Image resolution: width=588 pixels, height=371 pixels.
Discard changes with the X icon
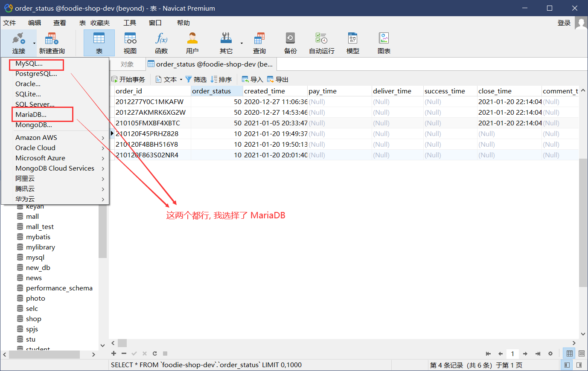pos(145,354)
